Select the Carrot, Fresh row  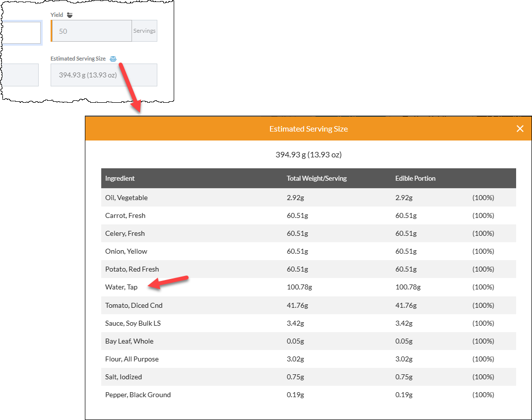click(308, 215)
